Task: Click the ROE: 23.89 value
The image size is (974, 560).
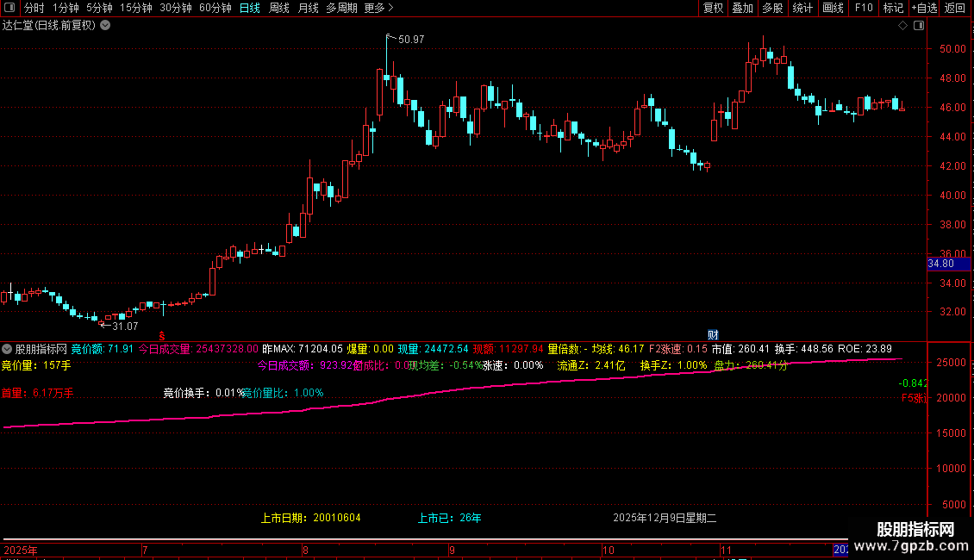Action: (865, 349)
